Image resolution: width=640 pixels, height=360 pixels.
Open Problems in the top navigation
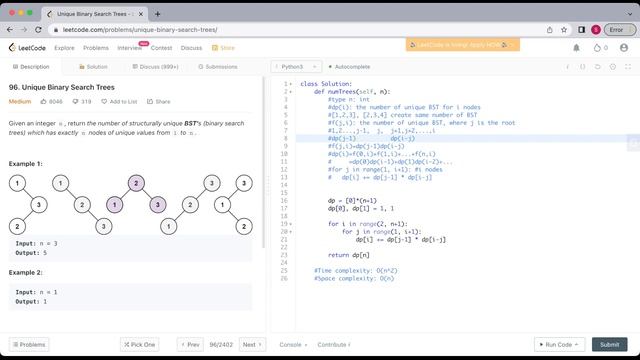pyautogui.click(x=96, y=48)
